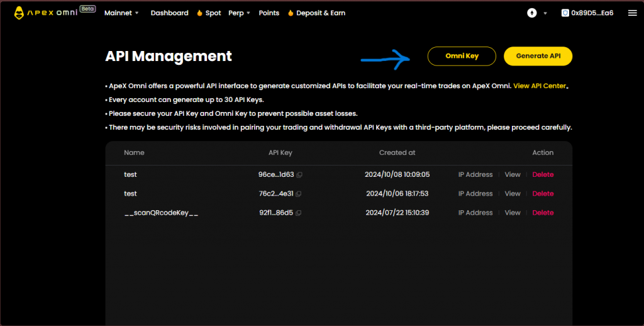Open the hamburger menu icon
This screenshot has width=644, height=326.
coord(632,13)
